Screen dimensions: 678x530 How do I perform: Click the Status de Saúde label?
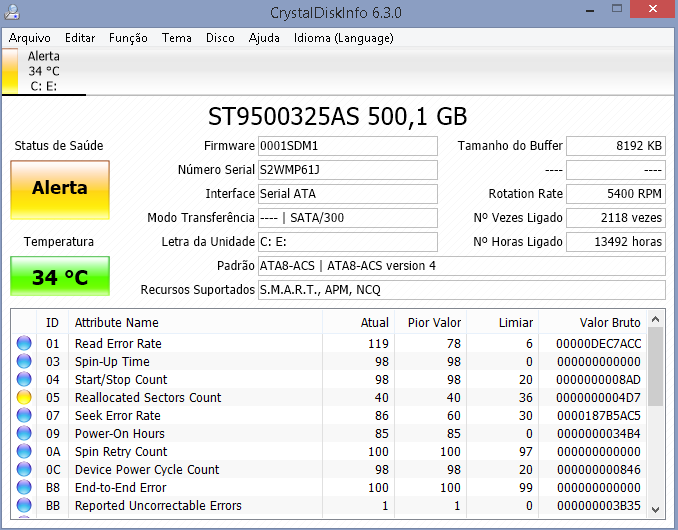(x=59, y=146)
